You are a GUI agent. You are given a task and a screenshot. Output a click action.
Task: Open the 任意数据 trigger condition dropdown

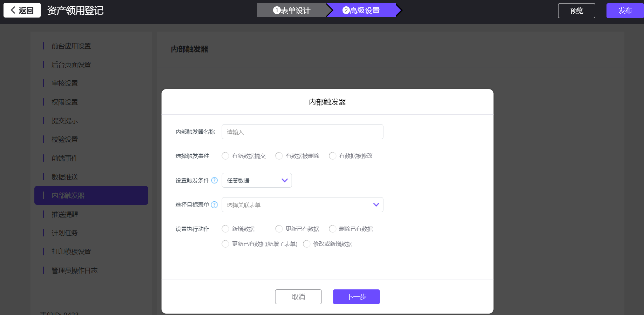(x=257, y=180)
